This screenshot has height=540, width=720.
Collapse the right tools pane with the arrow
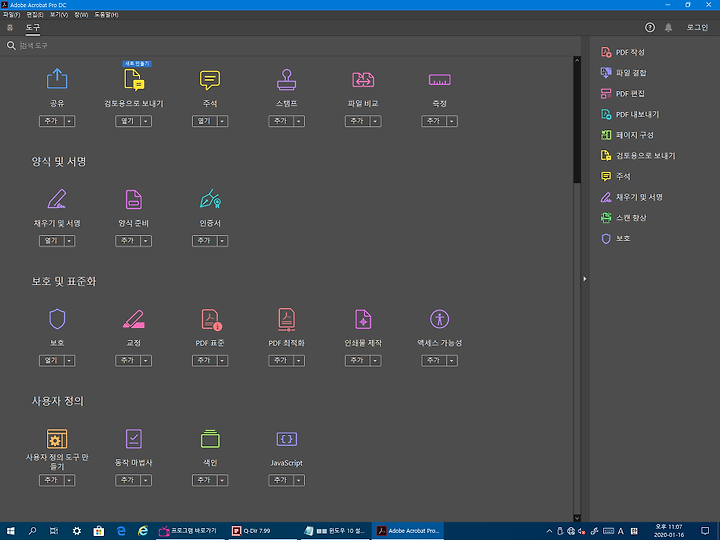pos(585,279)
